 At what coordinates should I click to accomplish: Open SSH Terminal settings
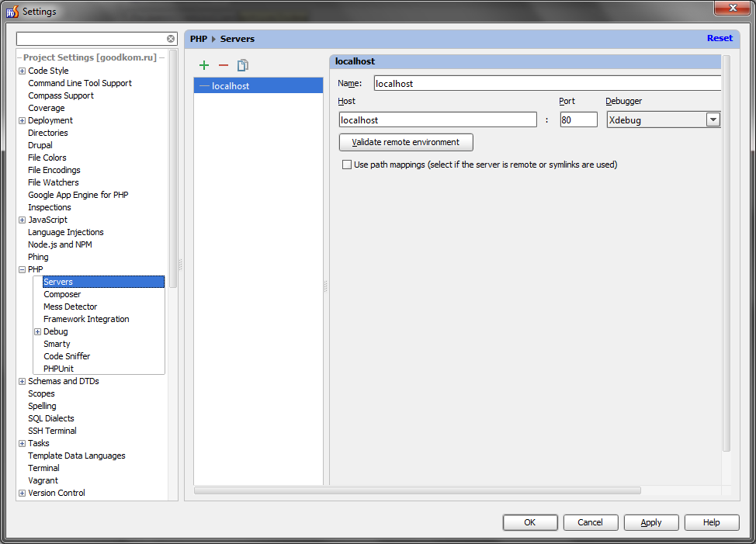point(52,431)
